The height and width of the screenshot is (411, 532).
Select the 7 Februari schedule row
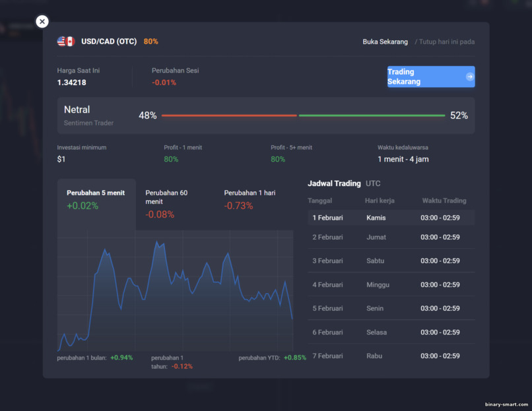coord(391,356)
